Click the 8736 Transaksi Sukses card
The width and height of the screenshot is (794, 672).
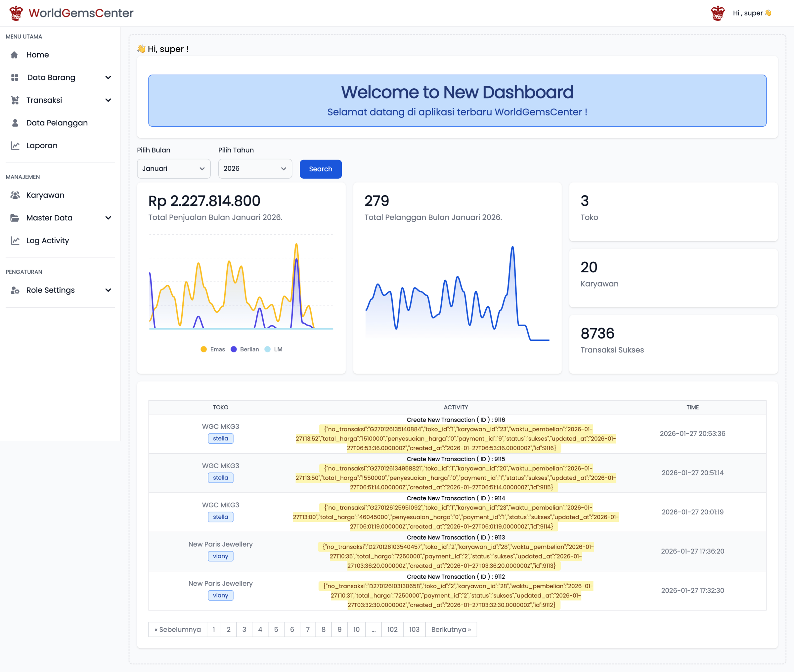click(673, 344)
